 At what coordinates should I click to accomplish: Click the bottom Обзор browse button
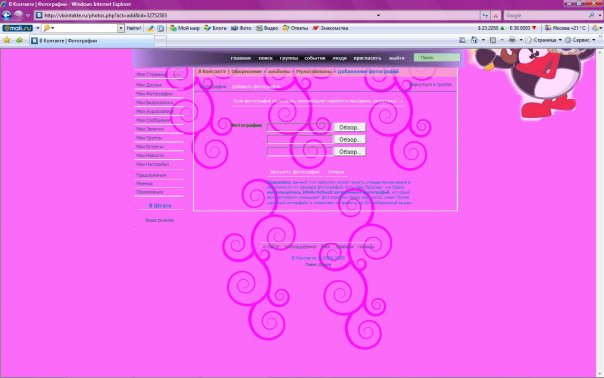point(349,152)
